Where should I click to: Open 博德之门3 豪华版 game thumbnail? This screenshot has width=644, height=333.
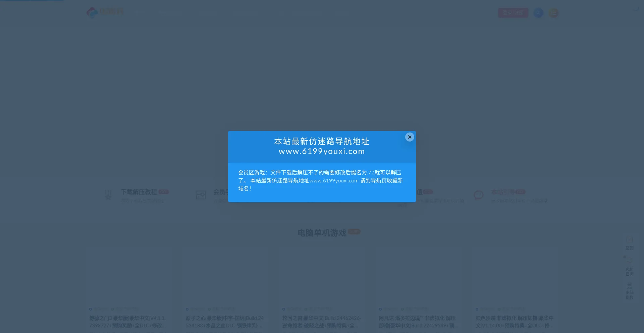(x=129, y=276)
